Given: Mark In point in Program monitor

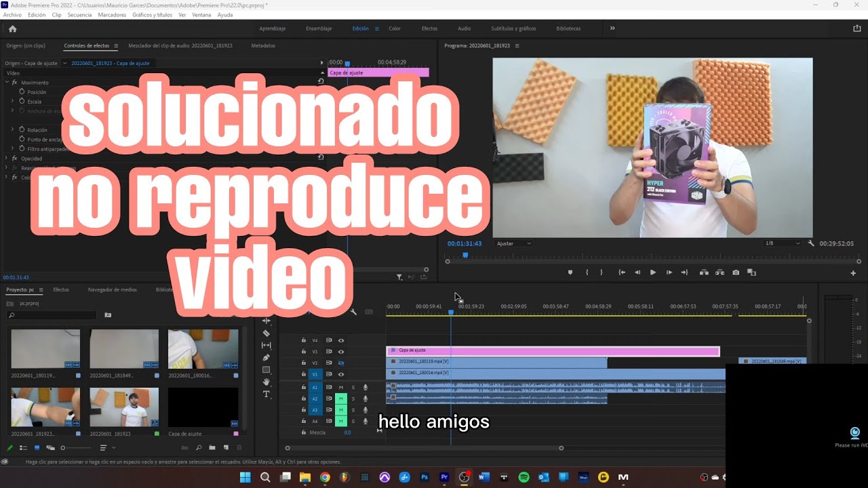Looking at the screenshot, I should 587,272.
